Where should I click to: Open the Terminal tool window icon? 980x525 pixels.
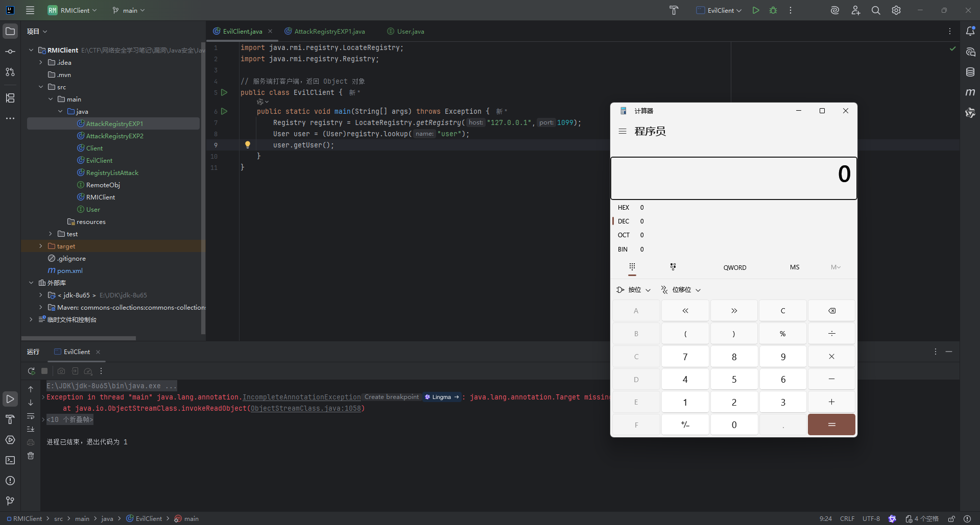point(10,460)
